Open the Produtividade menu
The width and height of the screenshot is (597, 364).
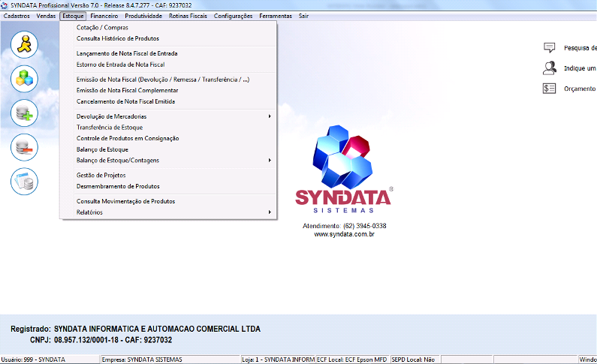pyautogui.click(x=143, y=16)
